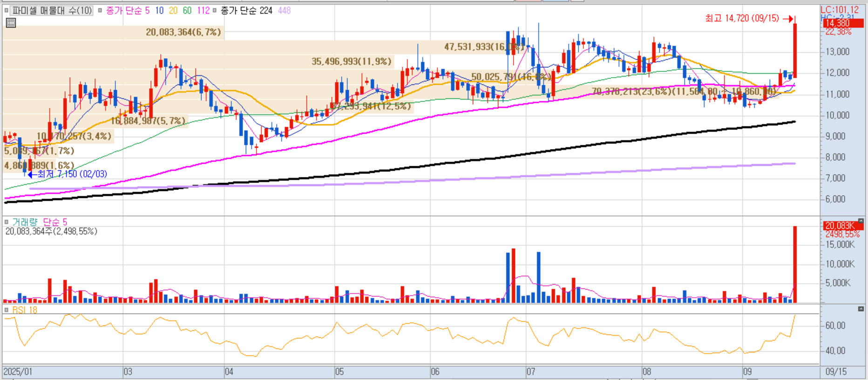
Task: Click the 07 month label on the date axis
Action: click(531, 372)
